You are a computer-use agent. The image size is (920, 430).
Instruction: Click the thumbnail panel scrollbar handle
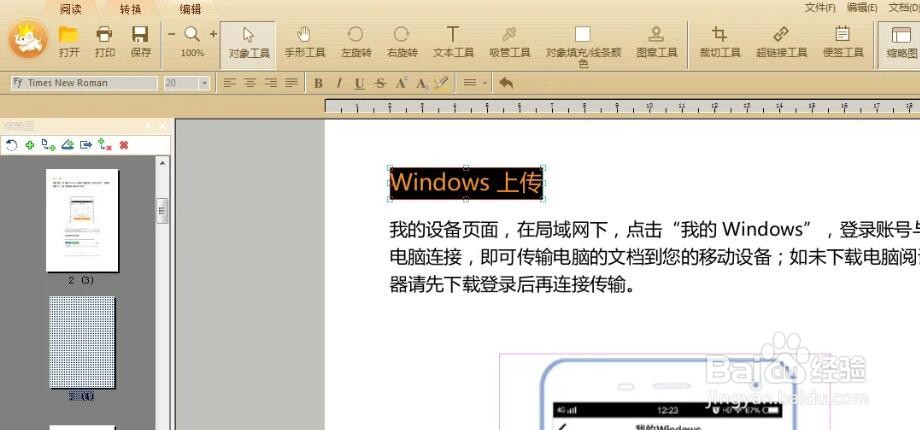163,211
